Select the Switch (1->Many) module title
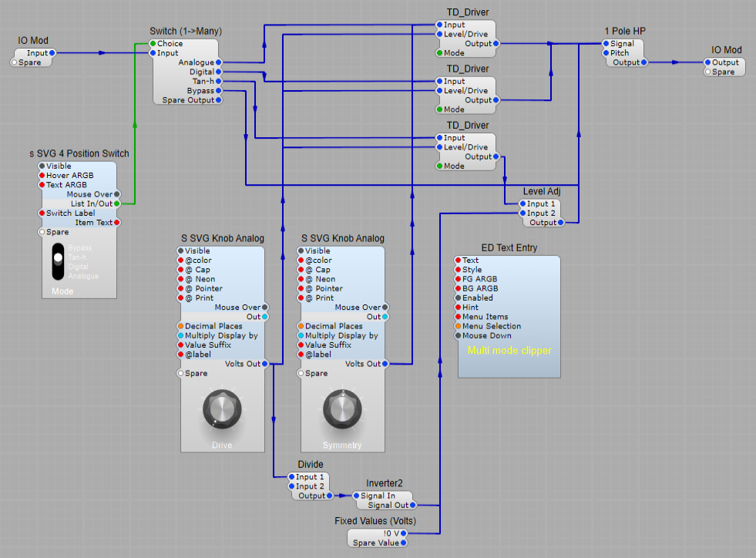 [x=186, y=32]
